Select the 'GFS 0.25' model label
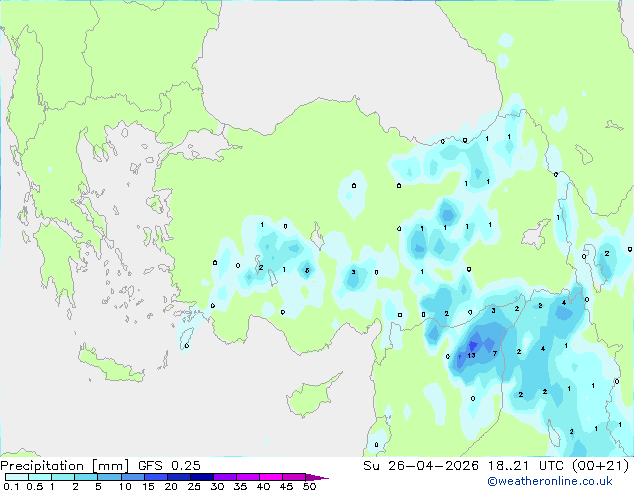 point(169,466)
